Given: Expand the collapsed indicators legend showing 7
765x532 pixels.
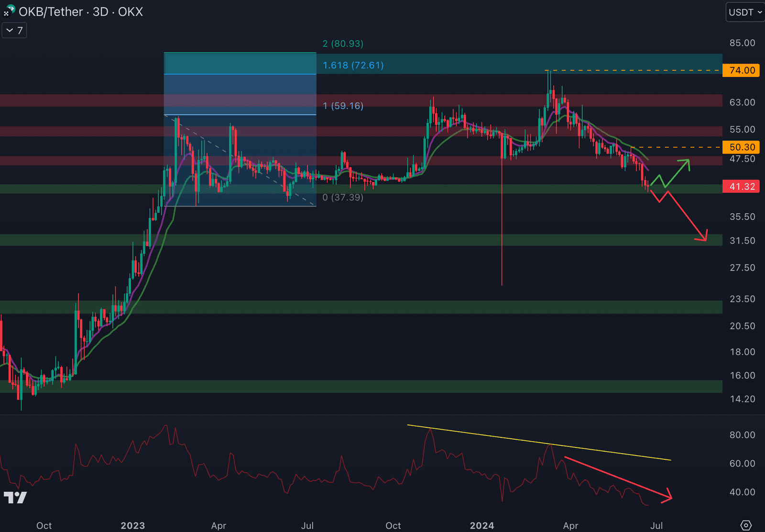Looking at the screenshot, I should pyautogui.click(x=14, y=31).
